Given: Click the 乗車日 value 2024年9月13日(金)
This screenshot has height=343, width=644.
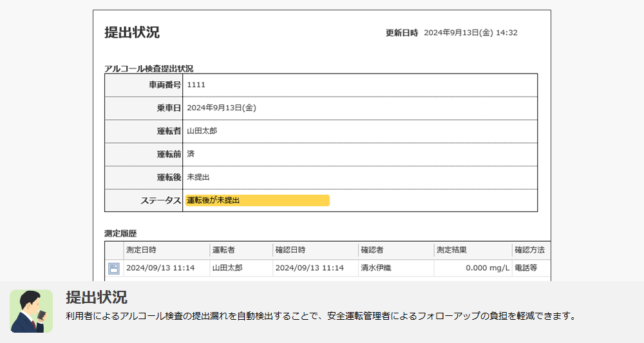Looking at the screenshot, I should [x=222, y=108].
